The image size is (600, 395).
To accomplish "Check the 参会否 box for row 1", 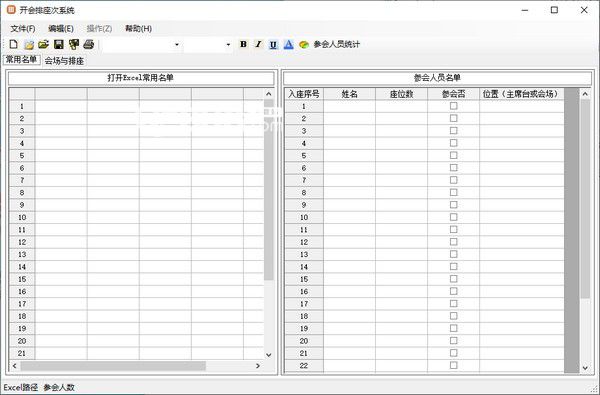I will (453, 106).
